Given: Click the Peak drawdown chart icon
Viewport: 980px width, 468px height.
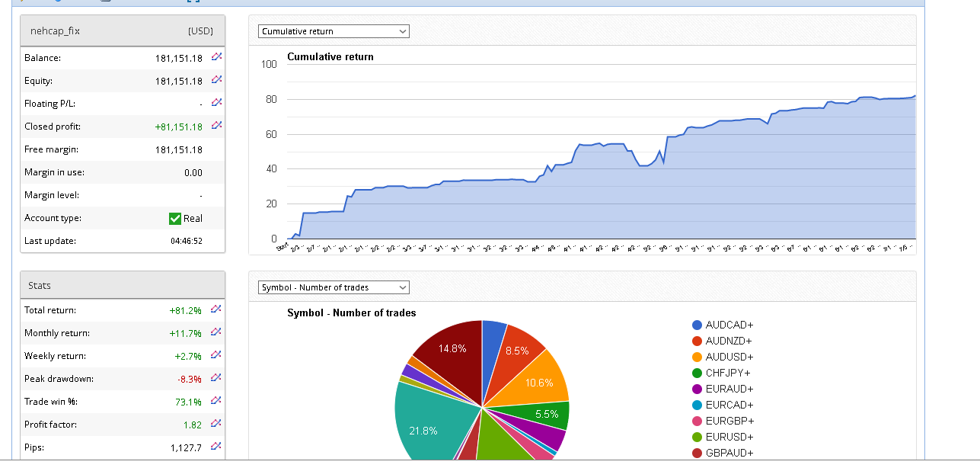Looking at the screenshot, I should [x=217, y=378].
